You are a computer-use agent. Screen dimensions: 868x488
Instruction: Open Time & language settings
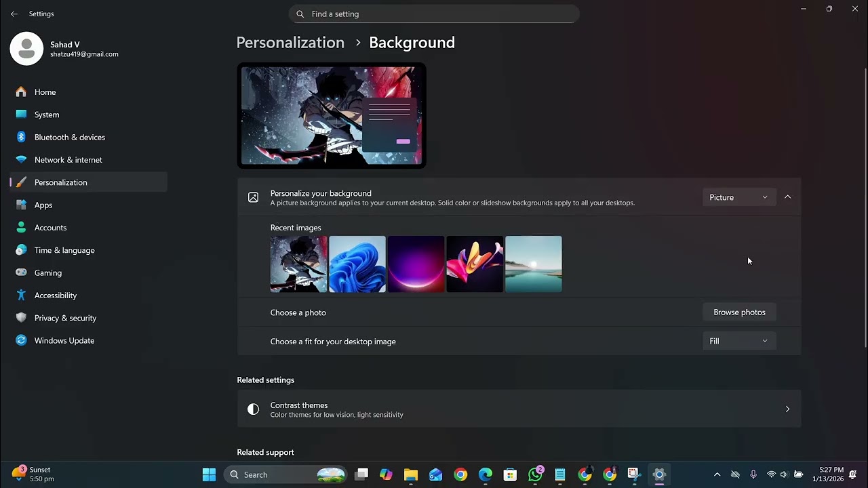click(x=88, y=250)
